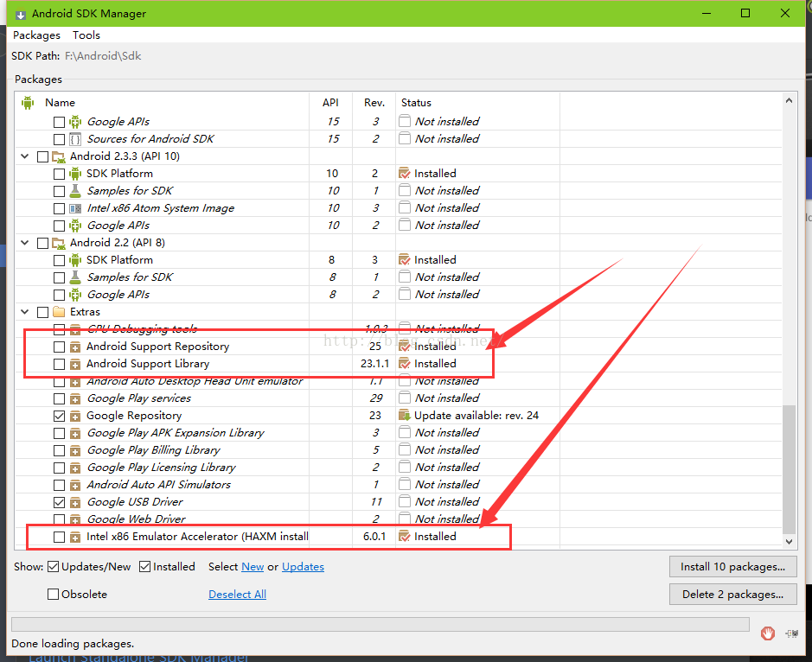
Task: Click the Google Repository package icon
Action: click(x=75, y=416)
